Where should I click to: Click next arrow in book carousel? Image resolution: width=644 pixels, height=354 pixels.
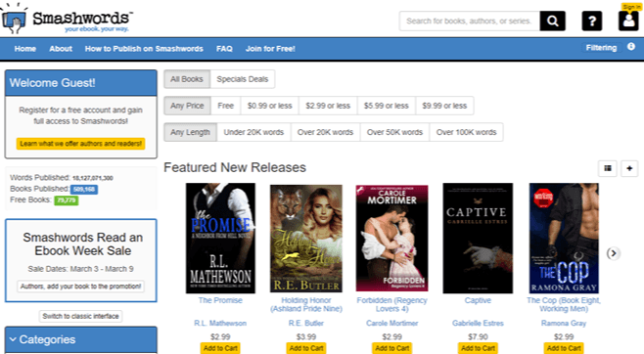[x=614, y=253]
